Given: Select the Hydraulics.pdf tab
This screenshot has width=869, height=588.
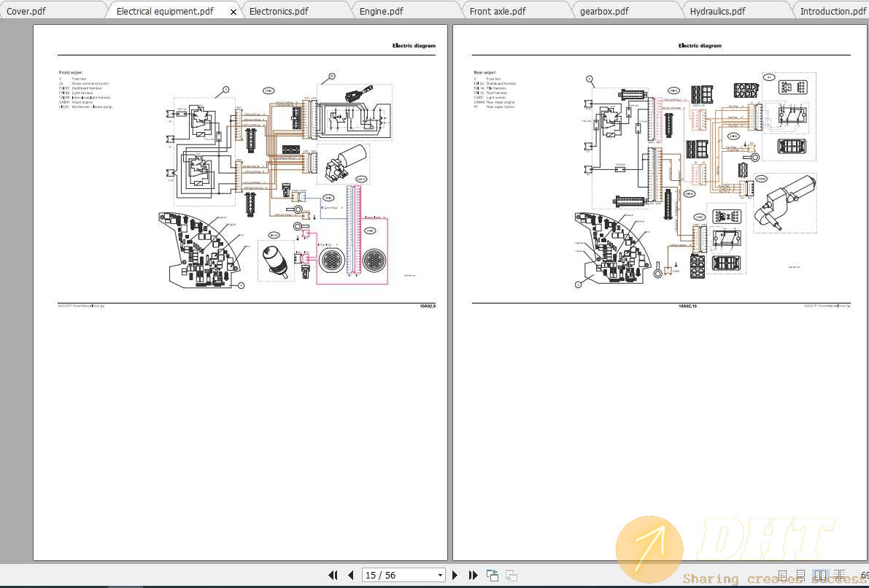Looking at the screenshot, I should pos(717,11).
